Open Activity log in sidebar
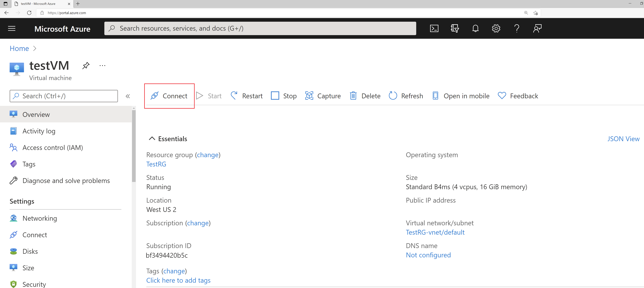This screenshot has height=288, width=644. (x=39, y=131)
